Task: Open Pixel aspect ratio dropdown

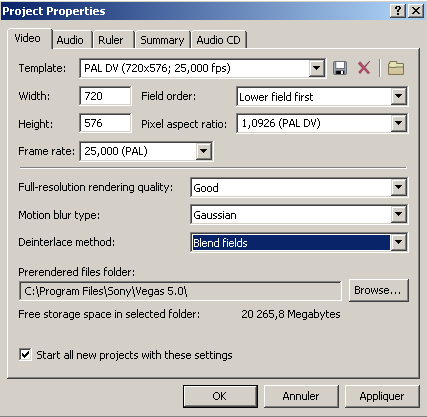Action: click(x=399, y=124)
